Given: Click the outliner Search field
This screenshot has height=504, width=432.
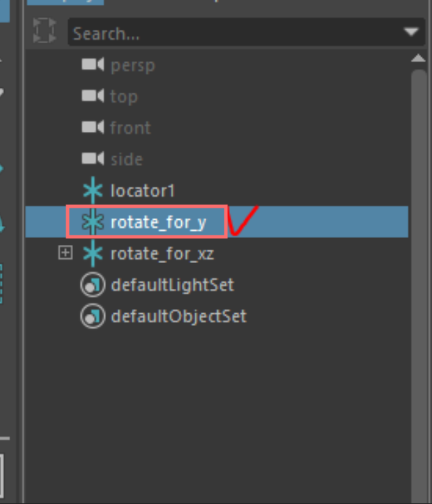Looking at the screenshot, I should 230,33.
